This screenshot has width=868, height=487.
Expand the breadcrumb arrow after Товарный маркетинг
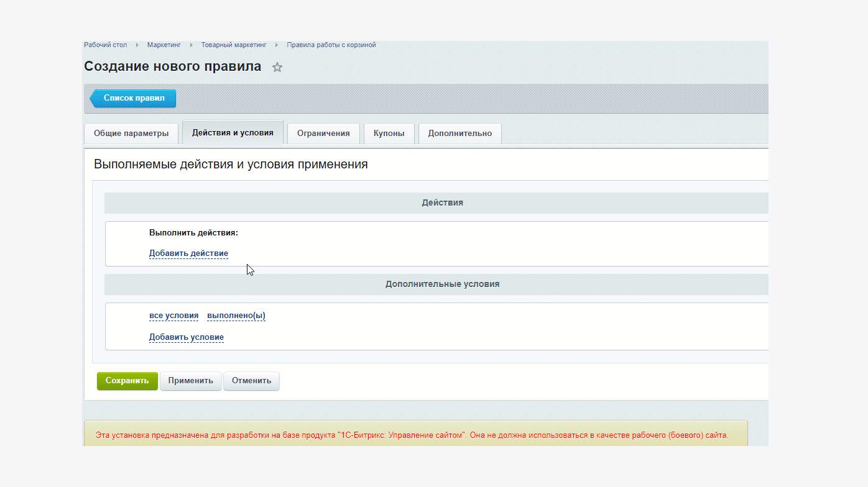pyautogui.click(x=277, y=45)
